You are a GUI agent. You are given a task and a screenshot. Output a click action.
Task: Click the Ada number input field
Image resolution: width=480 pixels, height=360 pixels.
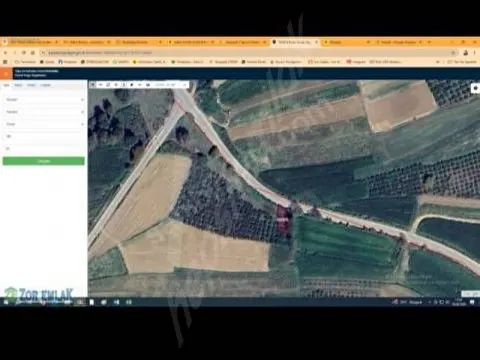point(44,136)
